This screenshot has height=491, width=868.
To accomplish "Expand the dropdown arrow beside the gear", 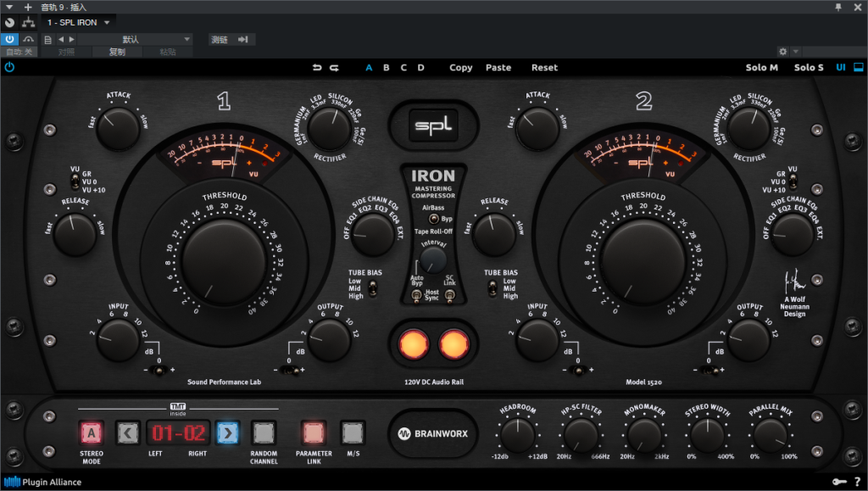I will pyautogui.click(x=795, y=52).
